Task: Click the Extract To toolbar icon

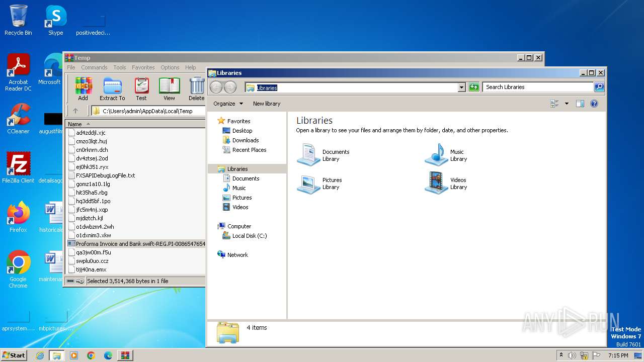Action: coord(112,89)
